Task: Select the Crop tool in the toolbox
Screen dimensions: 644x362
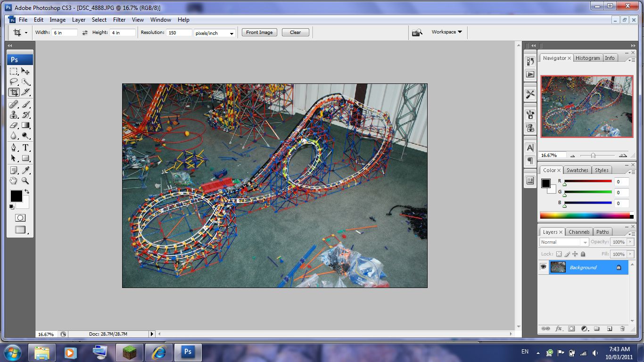Action: (x=14, y=92)
